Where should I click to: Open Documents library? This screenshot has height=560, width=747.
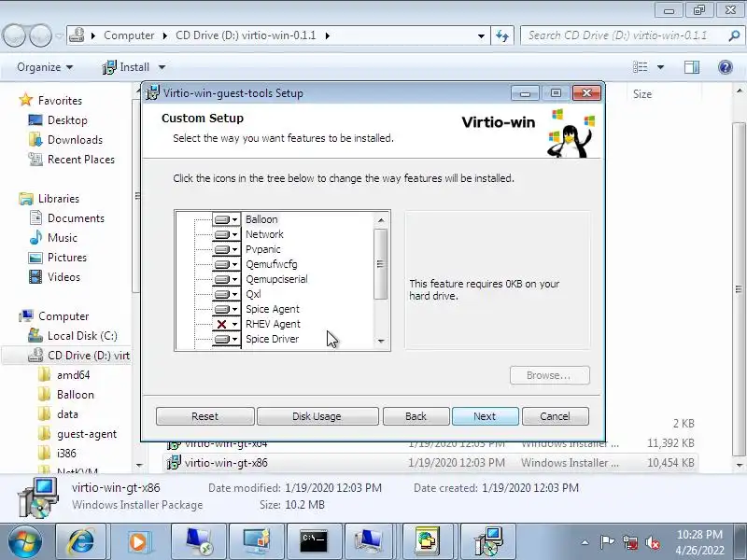pos(76,218)
